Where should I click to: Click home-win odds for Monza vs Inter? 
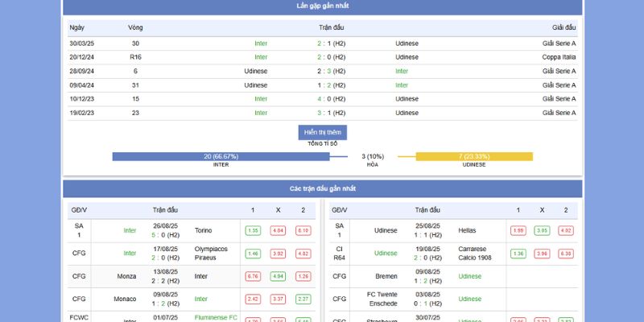click(x=253, y=276)
